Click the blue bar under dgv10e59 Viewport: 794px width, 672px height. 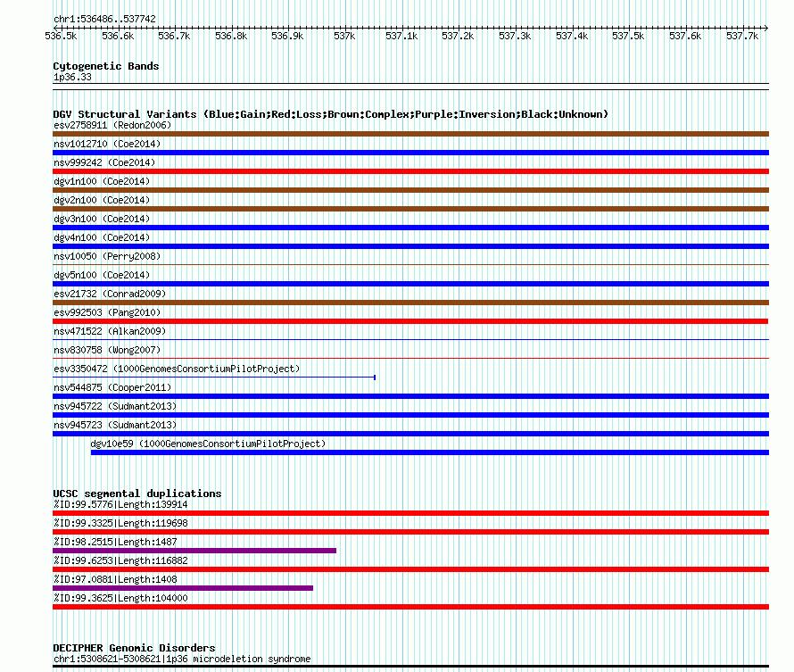[x=430, y=452]
